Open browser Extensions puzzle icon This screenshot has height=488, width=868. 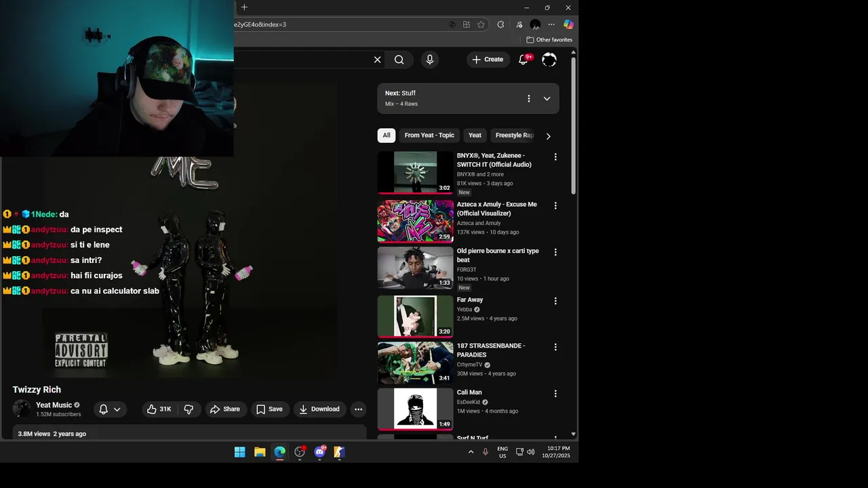coord(500,24)
